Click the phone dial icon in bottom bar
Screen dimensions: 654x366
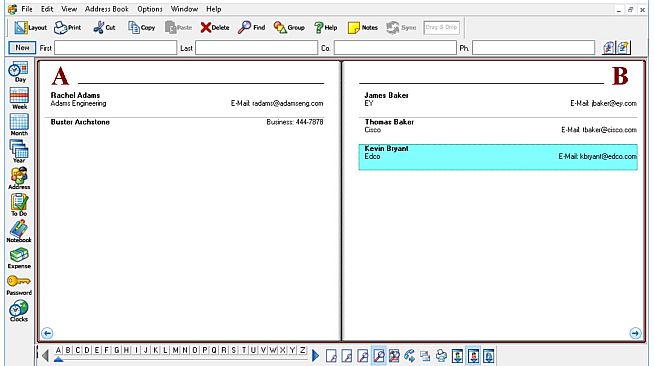pyautogui.click(x=410, y=356)
